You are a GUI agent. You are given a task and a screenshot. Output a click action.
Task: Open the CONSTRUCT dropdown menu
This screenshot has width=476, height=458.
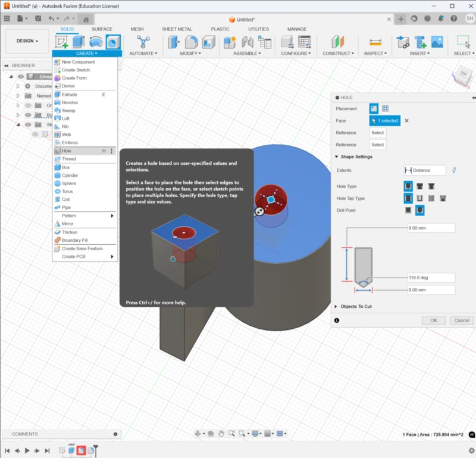point(338,53)
